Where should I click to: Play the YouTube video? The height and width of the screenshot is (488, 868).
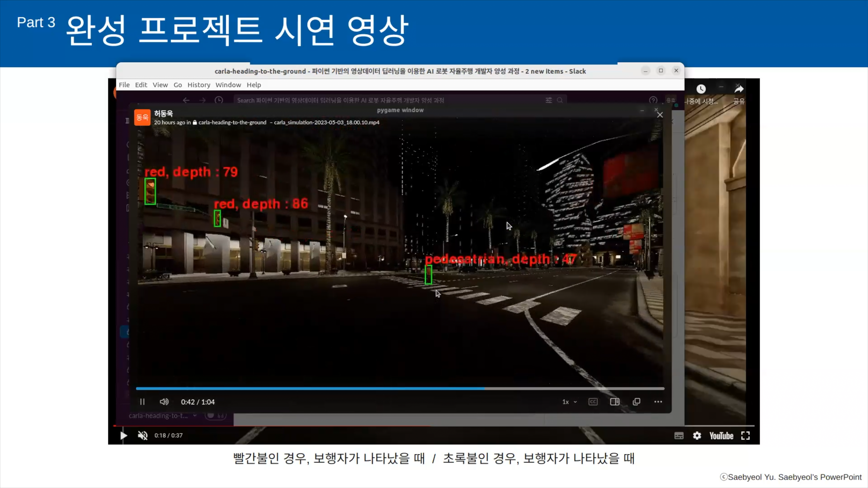tap(123, 435)
